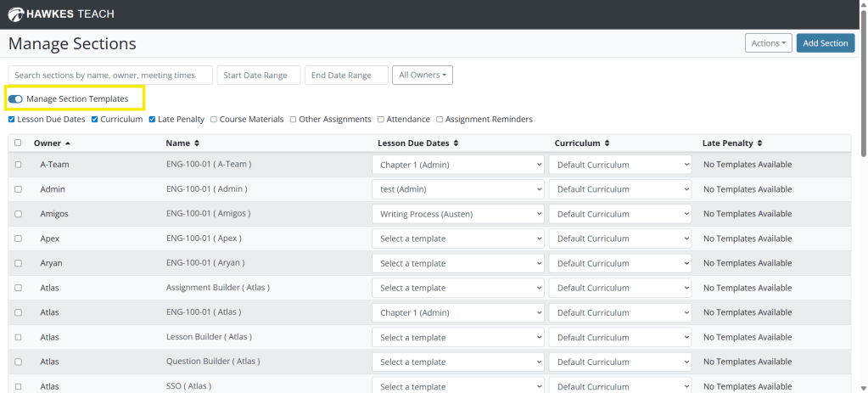The image size is (868, 393).
Task: Click 'ENG-100-01 ( Amigos )' section name
Action: [x=208, y=214]
